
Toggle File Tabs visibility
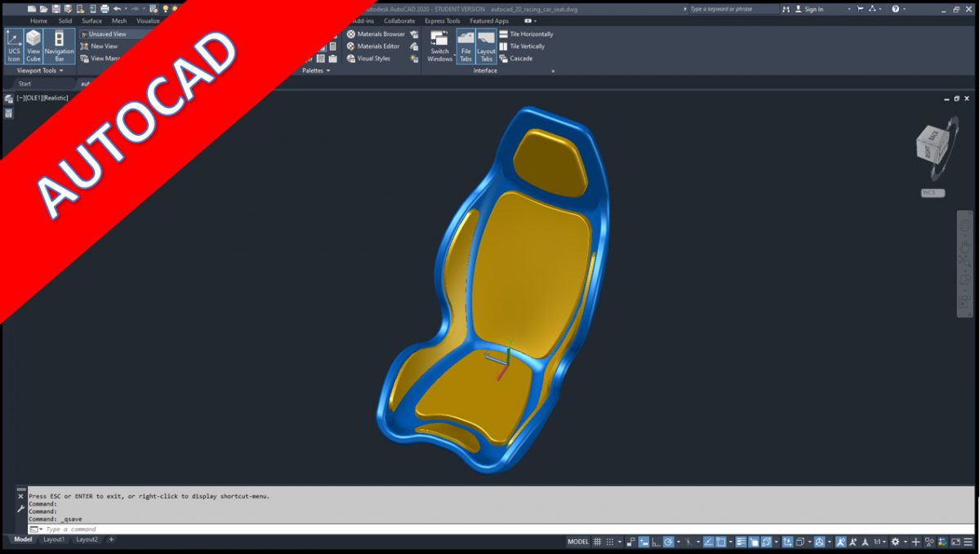click(466, 46)
